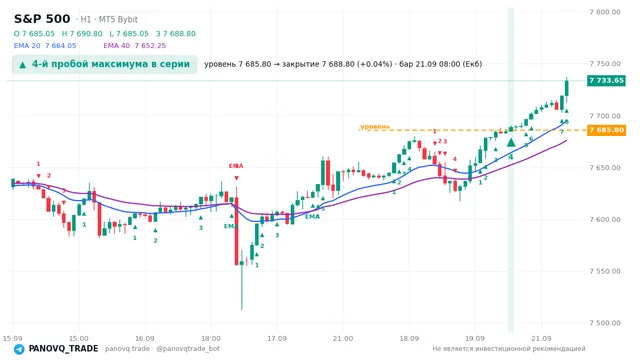Click the 7 700.00 price axis label
The height and width of the screenshot is (360, 640).
[605, 116]
